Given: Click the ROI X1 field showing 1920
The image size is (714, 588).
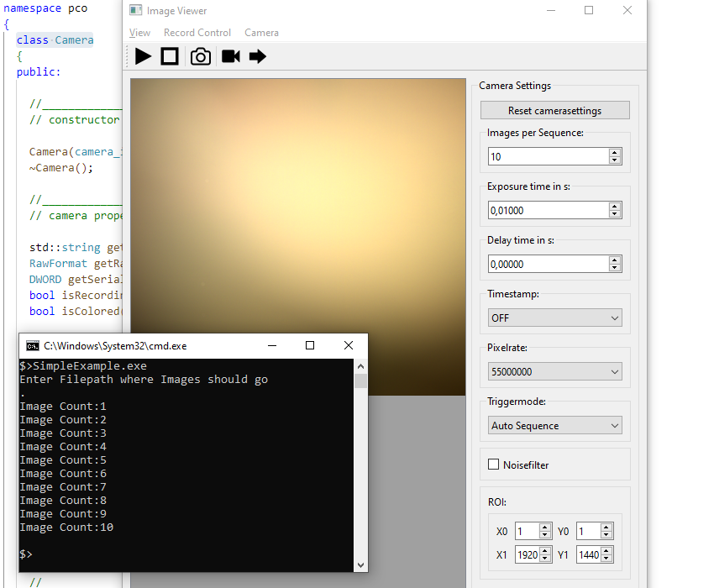Looking at the screenshot, I should pos(528,554).
